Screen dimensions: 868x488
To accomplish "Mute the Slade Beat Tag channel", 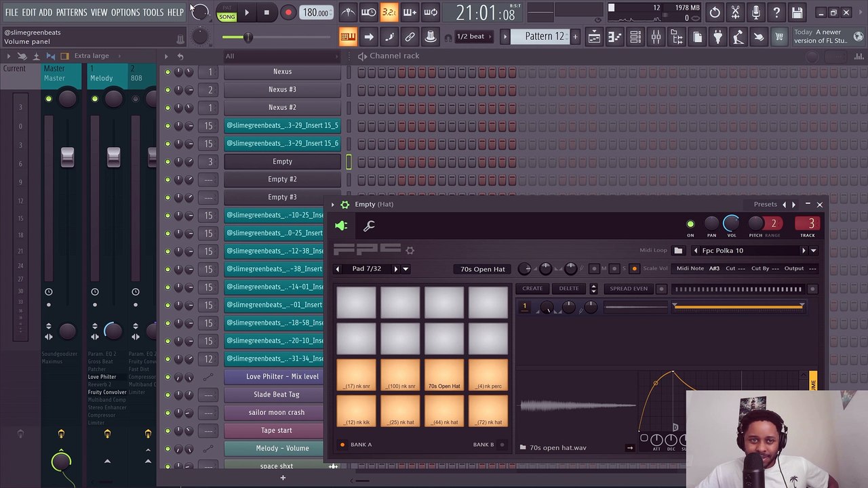I will coord(167,394).
